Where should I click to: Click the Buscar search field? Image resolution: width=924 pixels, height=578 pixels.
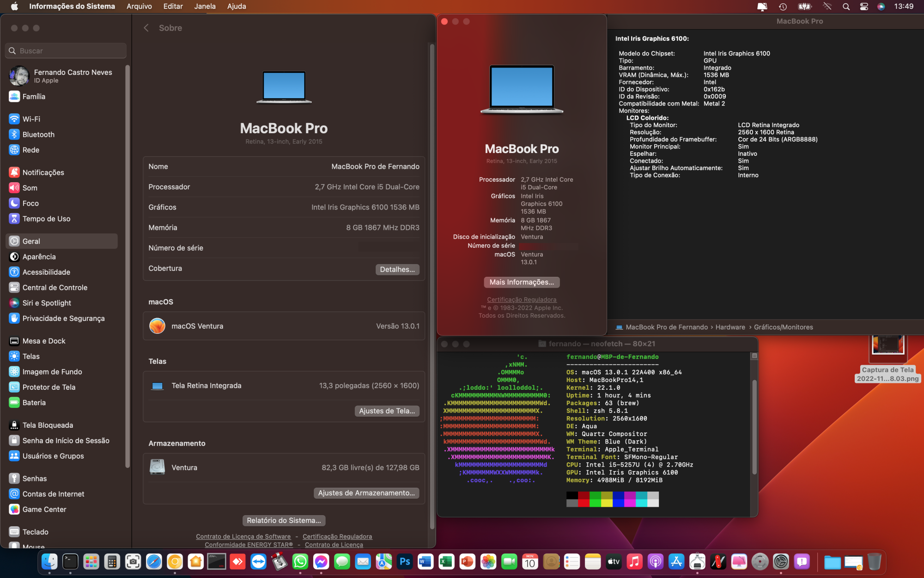[66, 51]
